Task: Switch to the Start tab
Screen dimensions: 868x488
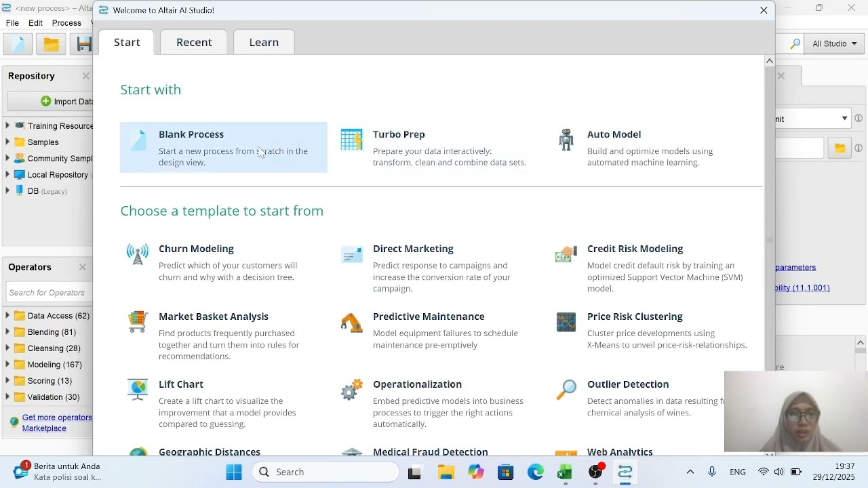Action: [127, 42]
